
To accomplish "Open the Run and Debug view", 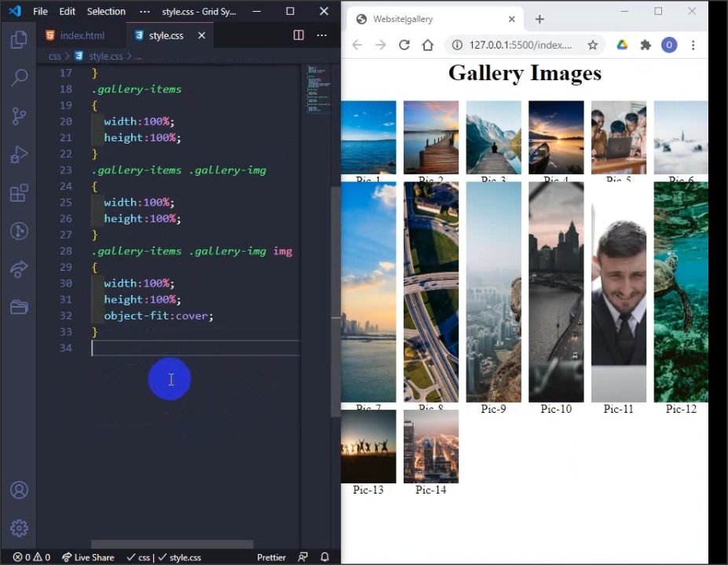I will (19, 155).
